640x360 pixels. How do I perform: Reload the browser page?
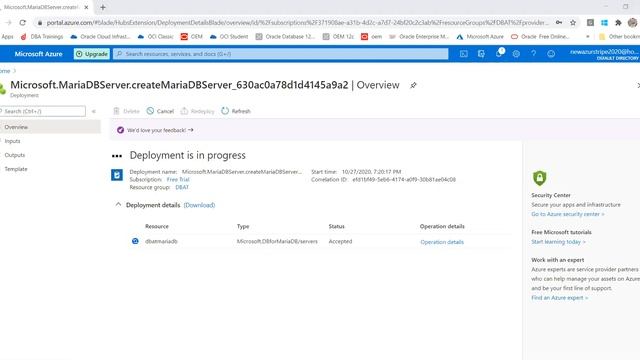point(22,22)
